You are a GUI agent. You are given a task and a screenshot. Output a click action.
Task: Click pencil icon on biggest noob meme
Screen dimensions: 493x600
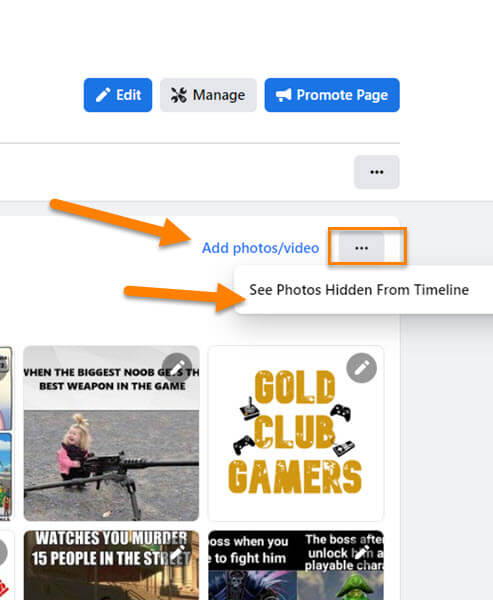[x=177, y=368]
